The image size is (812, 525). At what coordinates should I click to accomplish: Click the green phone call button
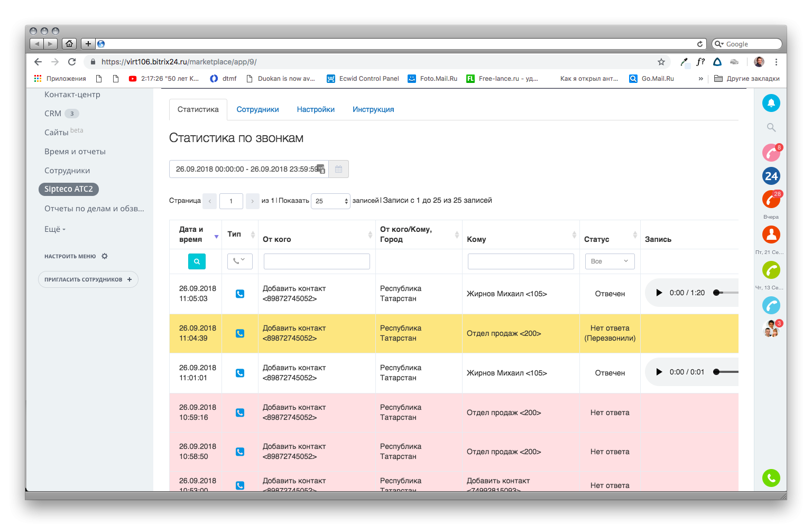771,478
